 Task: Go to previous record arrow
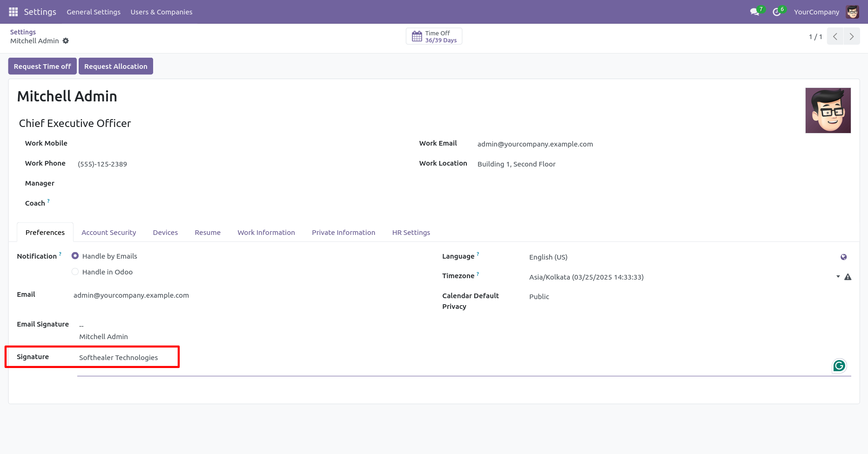click(835, 36)
